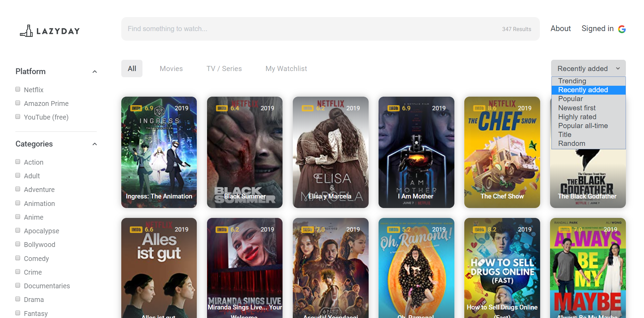
Task: Choose Highly rated sort option
Action: click(x=588, y=117)
